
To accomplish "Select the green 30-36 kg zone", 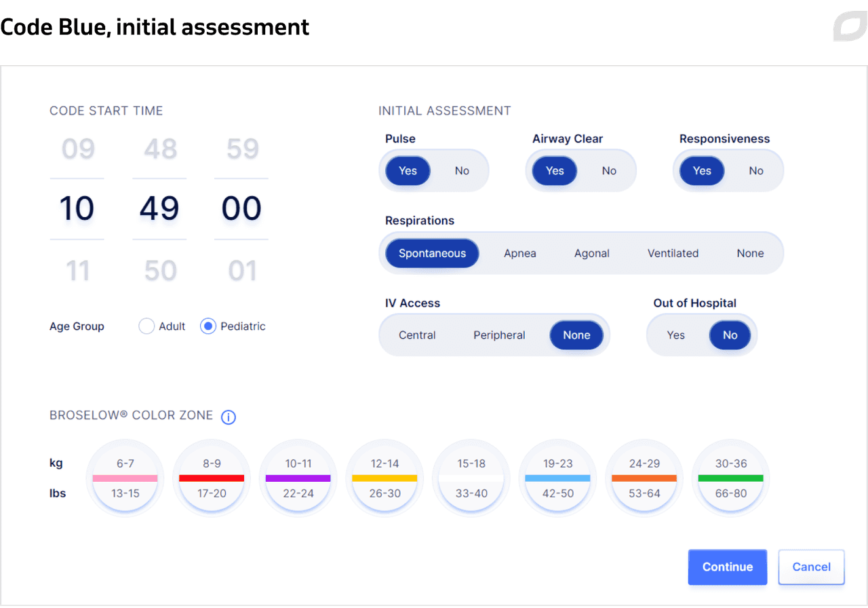I will point(730,478).
